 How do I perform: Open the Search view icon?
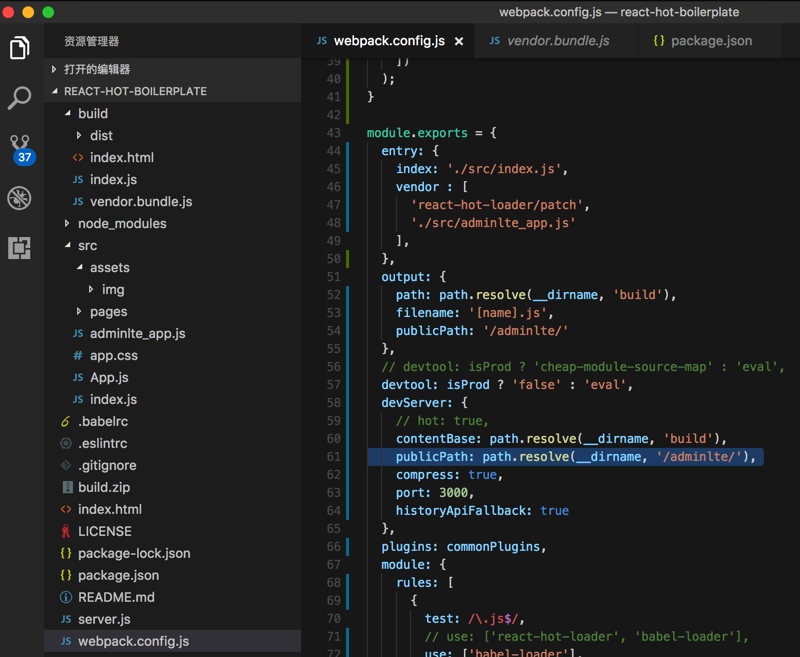point(19,97)
